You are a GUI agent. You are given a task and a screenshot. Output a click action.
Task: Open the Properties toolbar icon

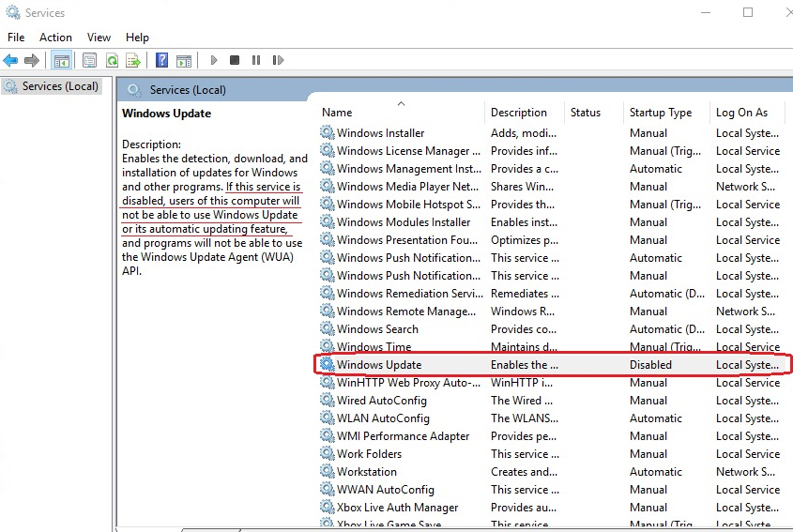[89, 61]
